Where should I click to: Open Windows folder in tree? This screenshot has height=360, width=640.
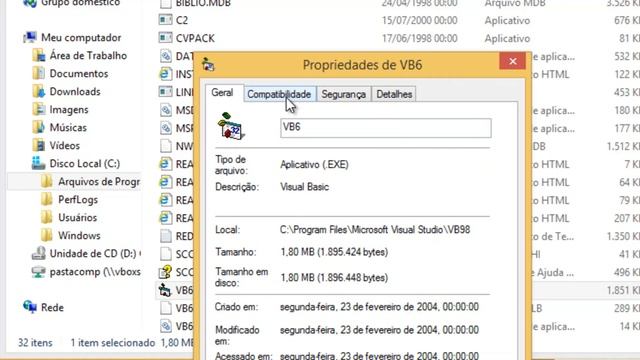point(79,236)
